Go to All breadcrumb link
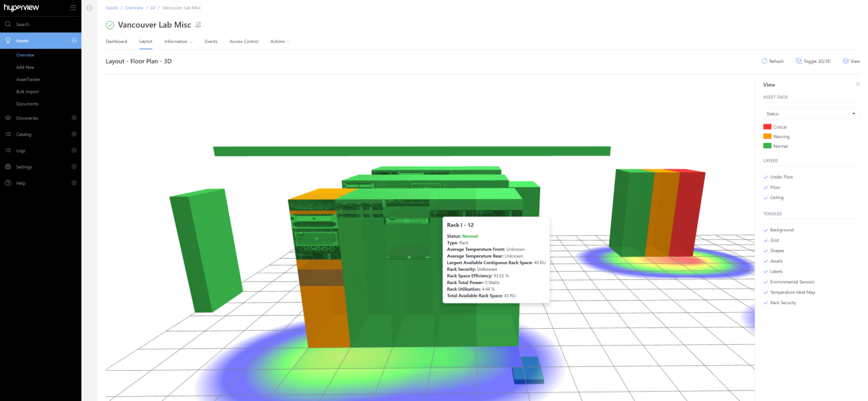Viewport: 868px width, 401px height. (153, 7)
